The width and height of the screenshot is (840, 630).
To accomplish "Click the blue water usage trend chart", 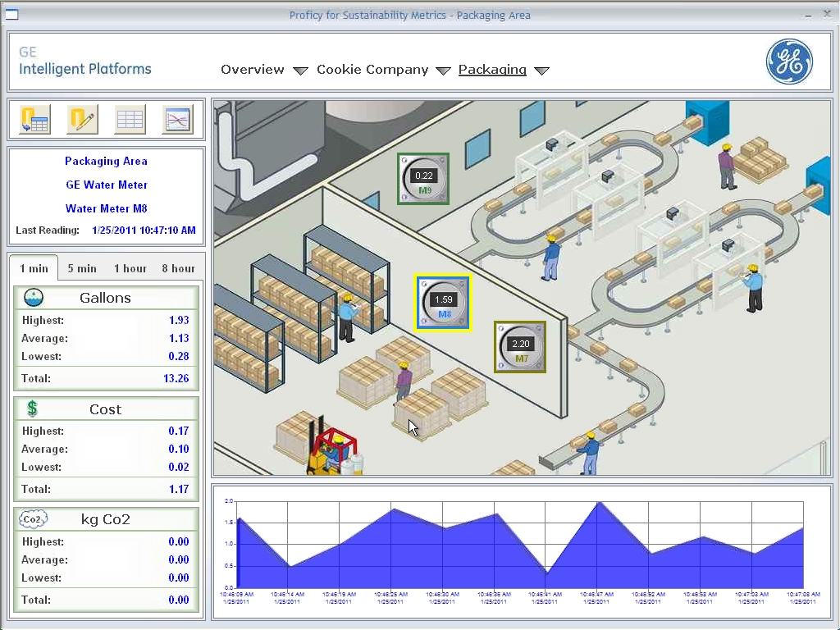I will [x=519, y=545].
